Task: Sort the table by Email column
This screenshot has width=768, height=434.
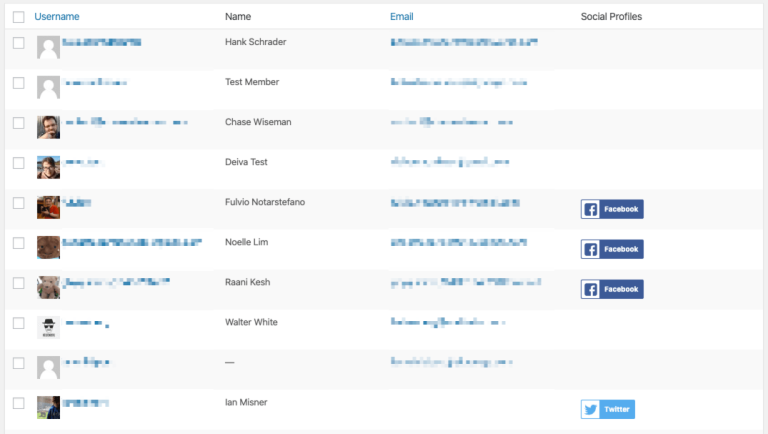Action: coord(402,17)
